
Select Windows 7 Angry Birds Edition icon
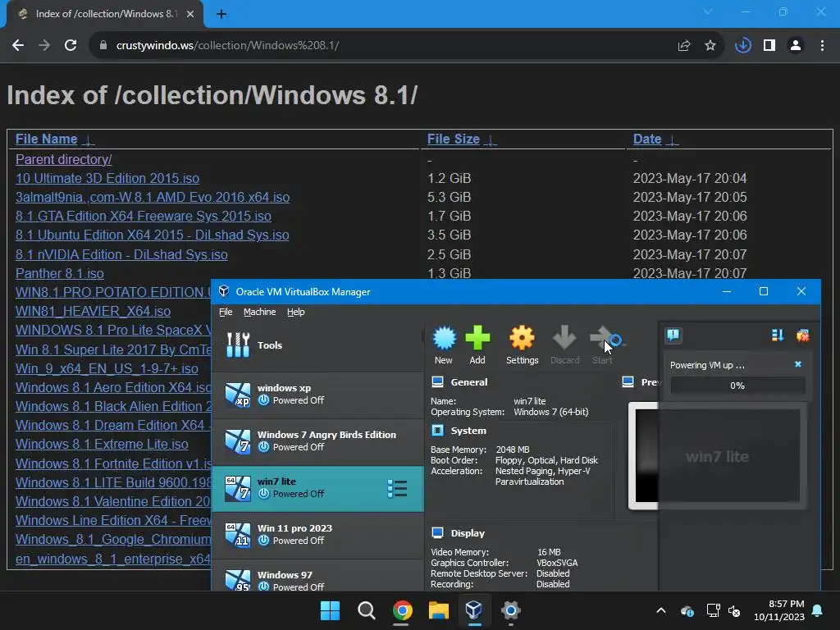point(238,441)
